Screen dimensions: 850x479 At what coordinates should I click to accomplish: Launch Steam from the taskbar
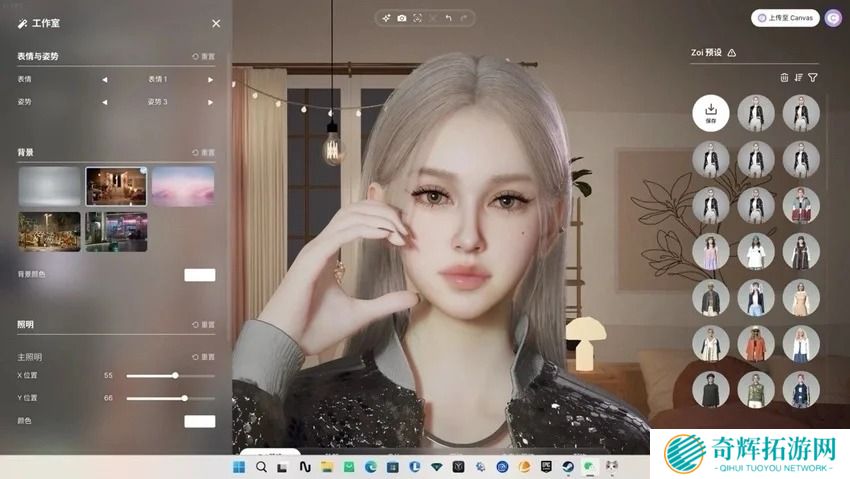pos(568,466)
